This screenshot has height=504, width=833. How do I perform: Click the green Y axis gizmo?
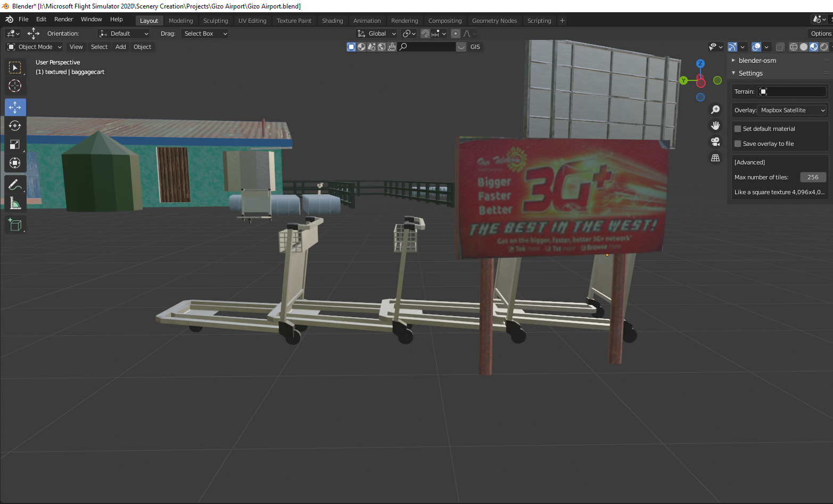tap(684, 80)
